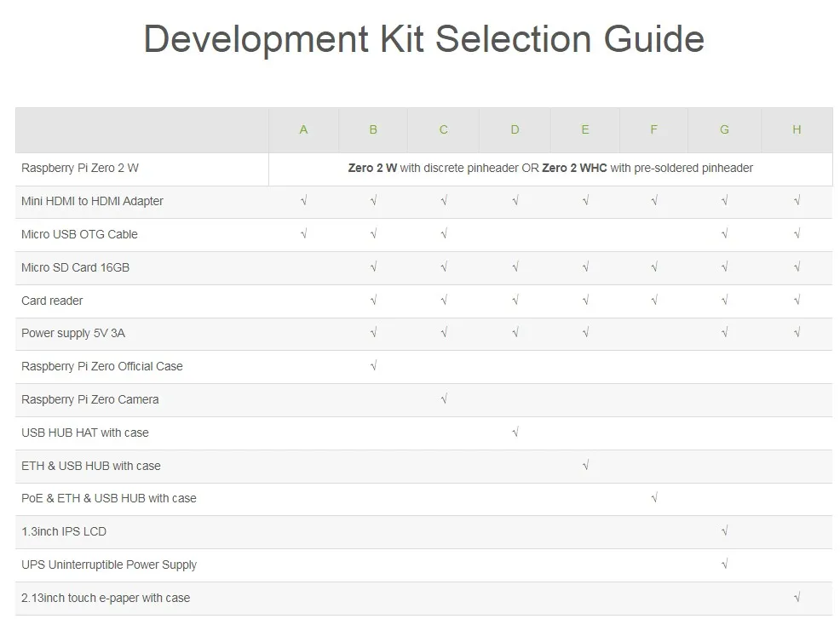Click kit A's Micro USB OTG Cable checkmark

point(303,234)
